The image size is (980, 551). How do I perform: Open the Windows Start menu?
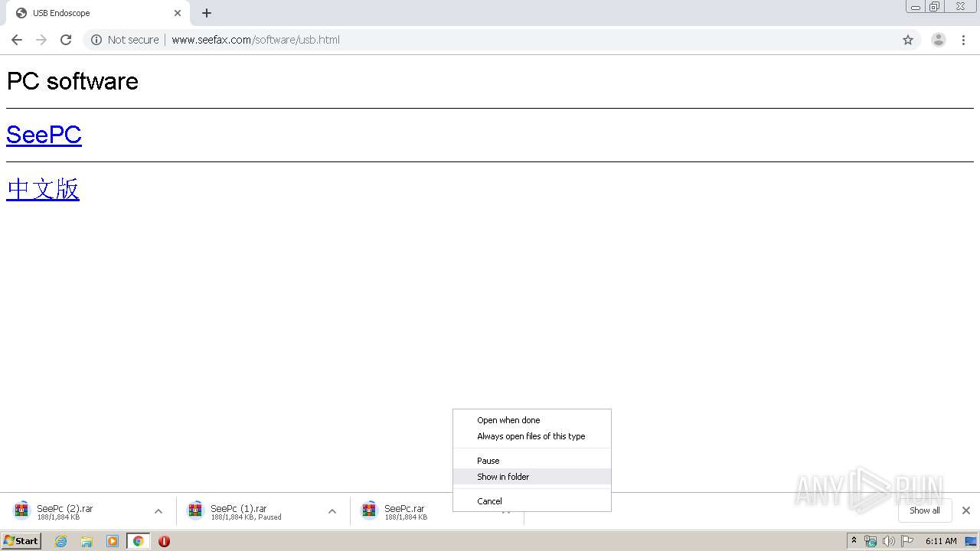click(x=21, y=541)
